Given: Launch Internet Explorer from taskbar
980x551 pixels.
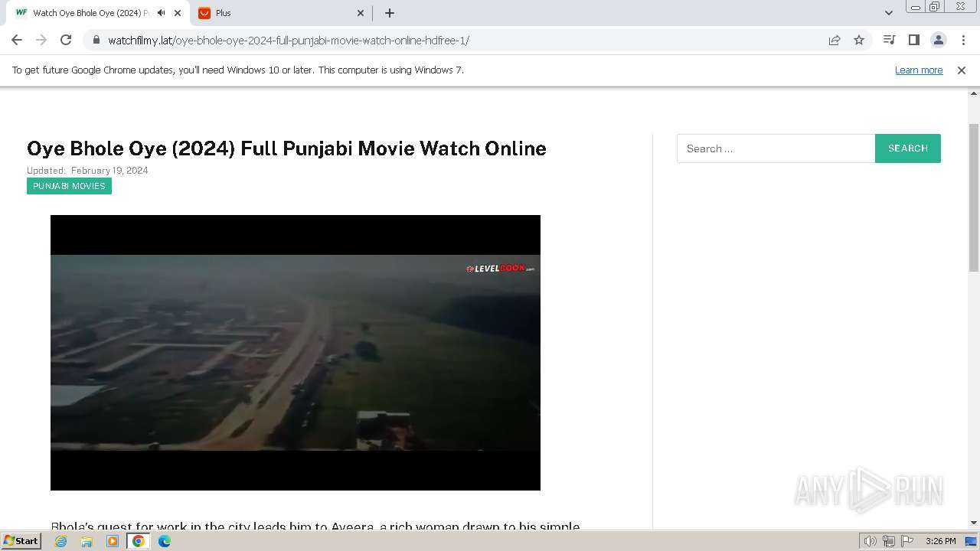Looking at the screenshot, I should point(60,541).
